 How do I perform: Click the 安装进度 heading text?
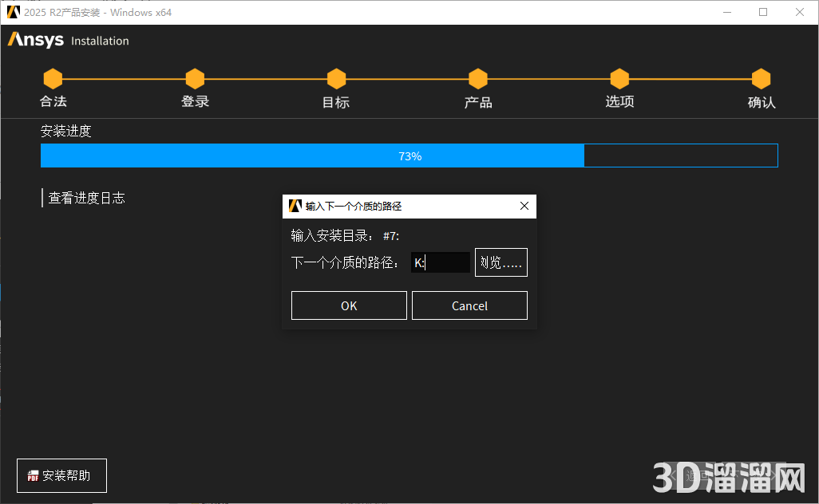click(65, 131)
